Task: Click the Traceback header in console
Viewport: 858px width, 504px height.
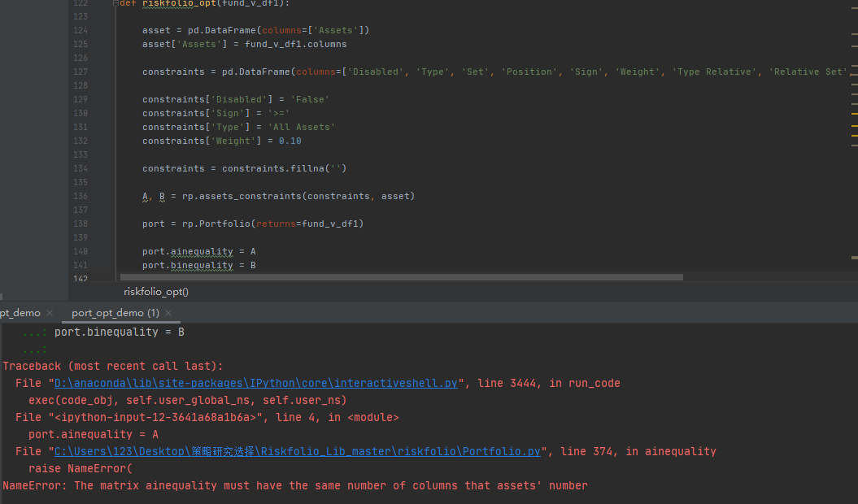Action: coord(113,366)
